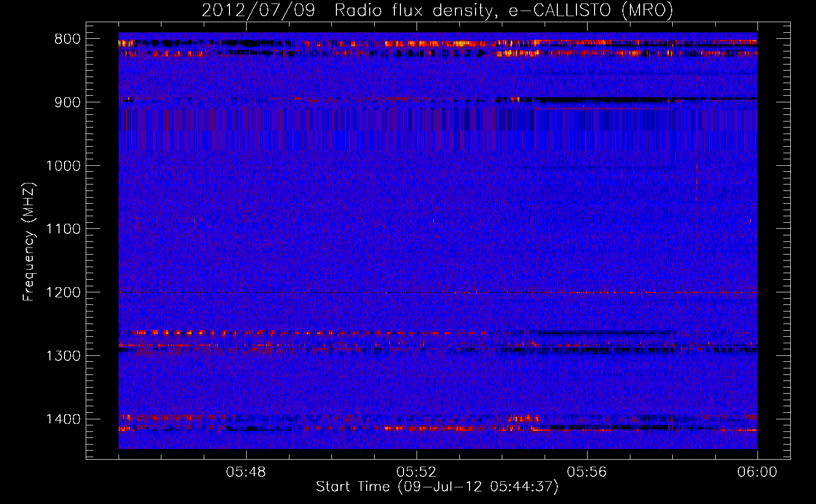Click the 1200 frequency tick label
Screen dimensions: 816x504
[63, 292]
